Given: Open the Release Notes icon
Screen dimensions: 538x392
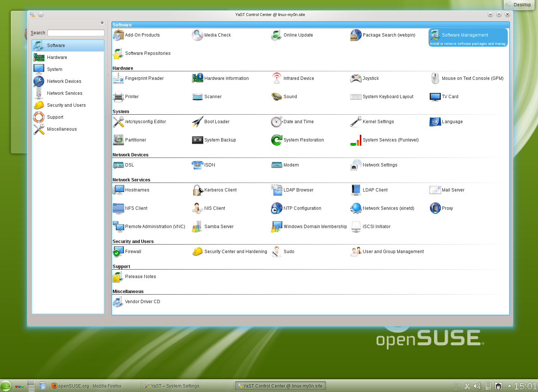Looking at the screenshot, I should point(118,277).
